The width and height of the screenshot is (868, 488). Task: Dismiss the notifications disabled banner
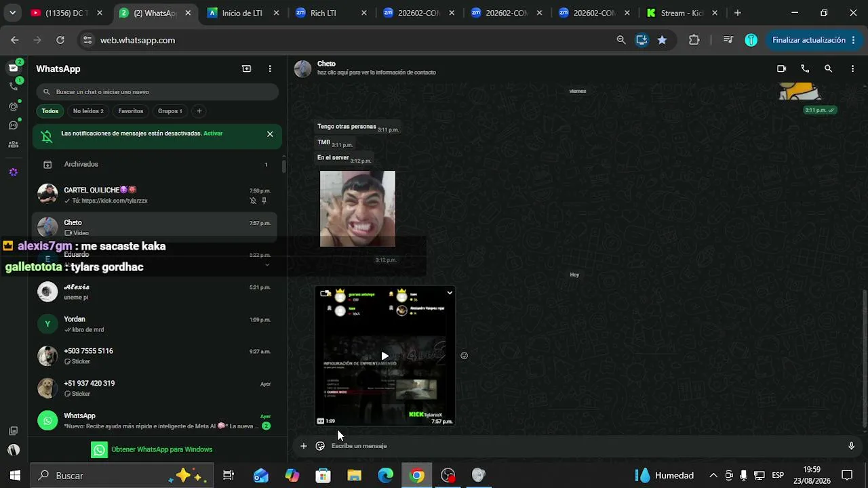tap(270, 134)
